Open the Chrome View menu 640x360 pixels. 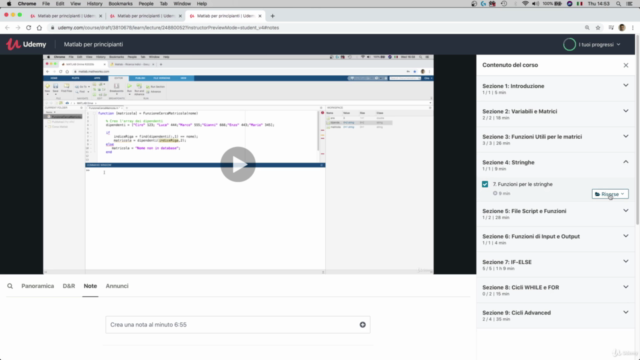(76, 4)
